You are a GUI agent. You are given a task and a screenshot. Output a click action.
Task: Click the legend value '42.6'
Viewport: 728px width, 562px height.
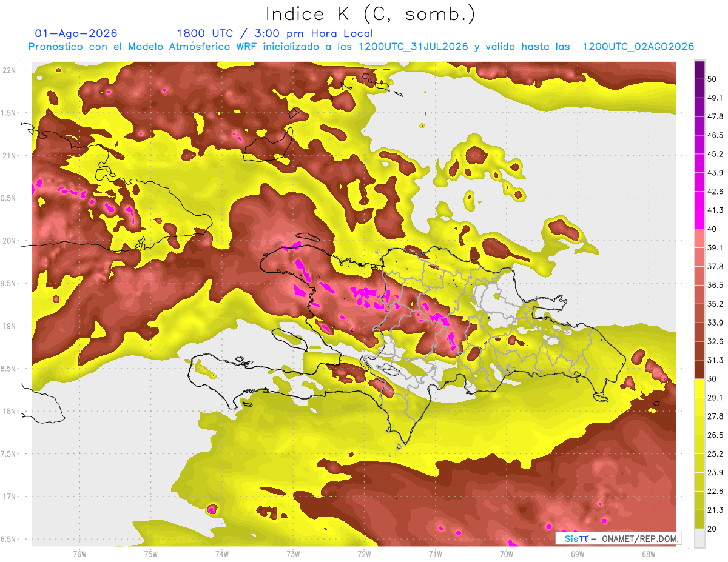pyautogui.click(x=715, y=192)
